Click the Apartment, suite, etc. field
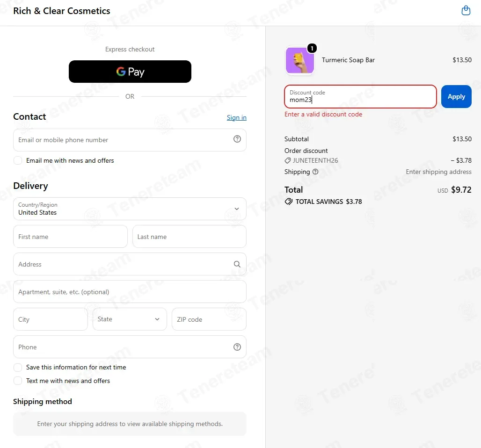481x448 pixels. point(130,292)
